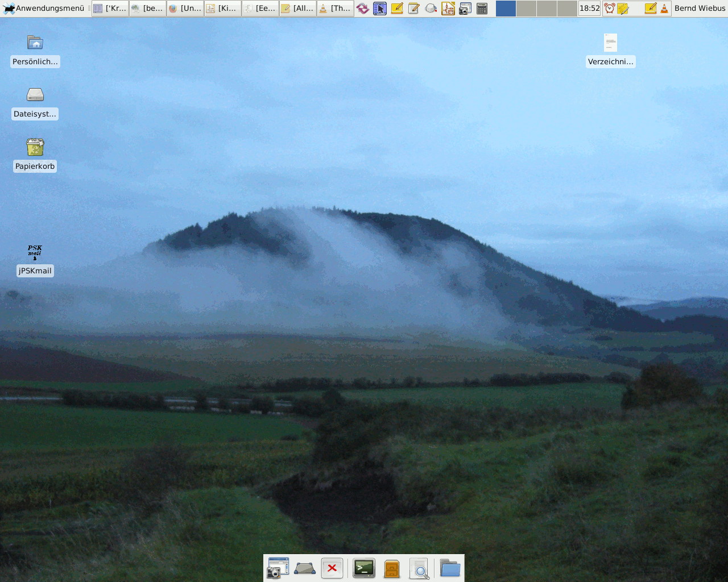This screenshot has height=582, width=728.
Task: Open the calculator launcher
Action: click(x=482, y=8)
